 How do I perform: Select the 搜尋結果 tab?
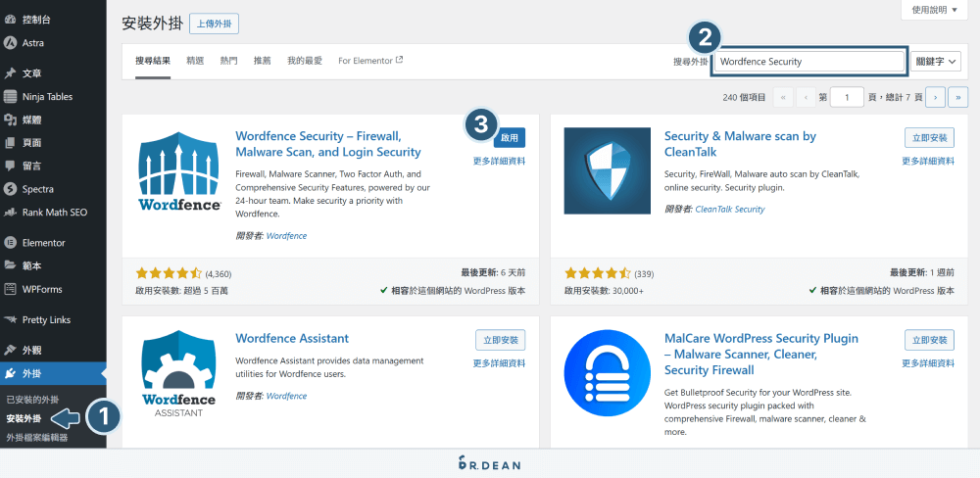click(x=153, y=62)
